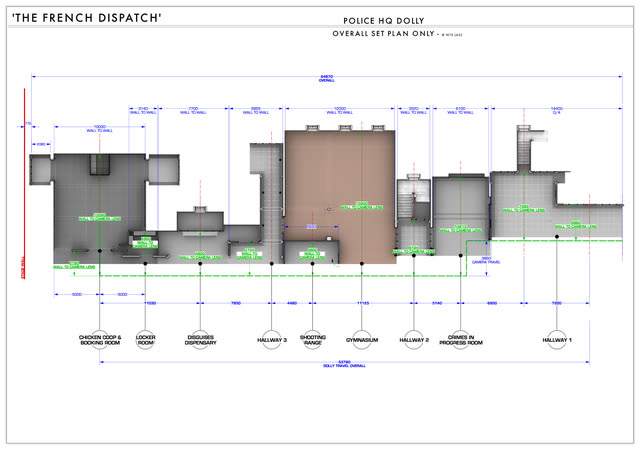Click the 11125 dolly spacing dimension
The image size is (640, 450).
[363, 303]
